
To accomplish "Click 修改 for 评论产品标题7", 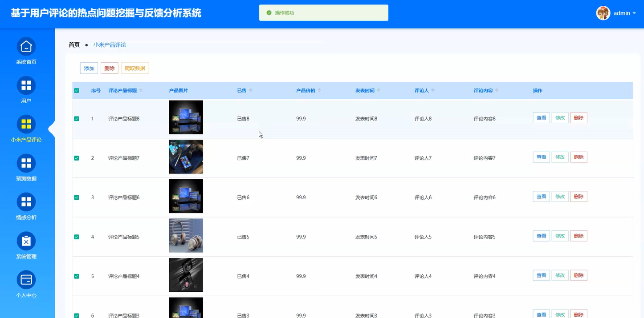I will point(560,157).
